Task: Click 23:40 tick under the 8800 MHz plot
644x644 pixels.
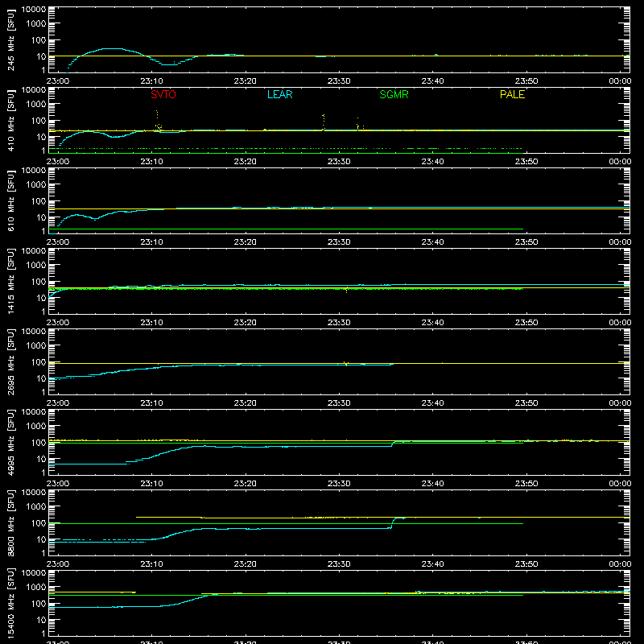Action: pos(432,564)
